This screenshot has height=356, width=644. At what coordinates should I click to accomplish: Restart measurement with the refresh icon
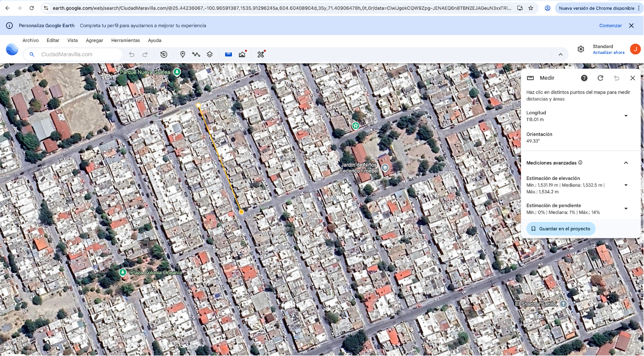[600, 78]
